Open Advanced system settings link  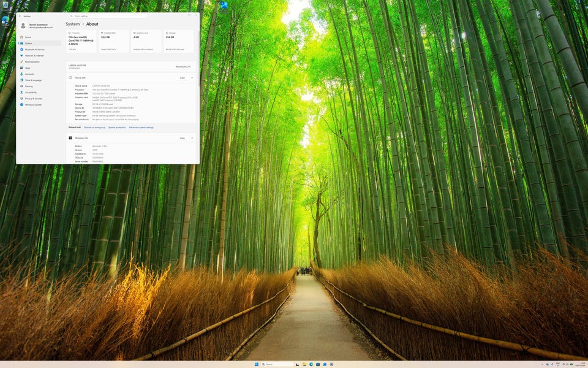[x=141, y=128]
